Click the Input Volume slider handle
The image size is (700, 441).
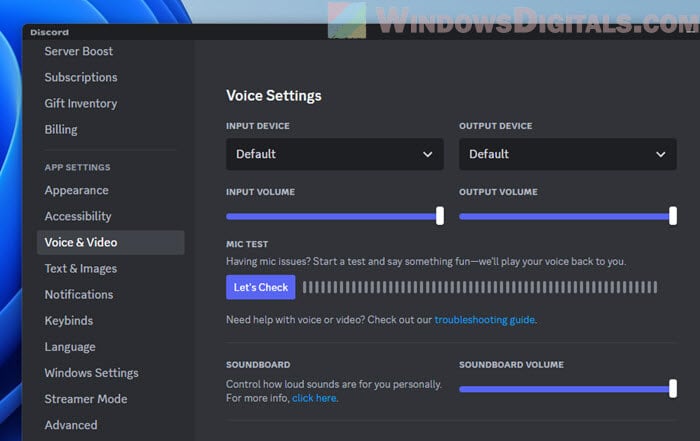(440, 216)
